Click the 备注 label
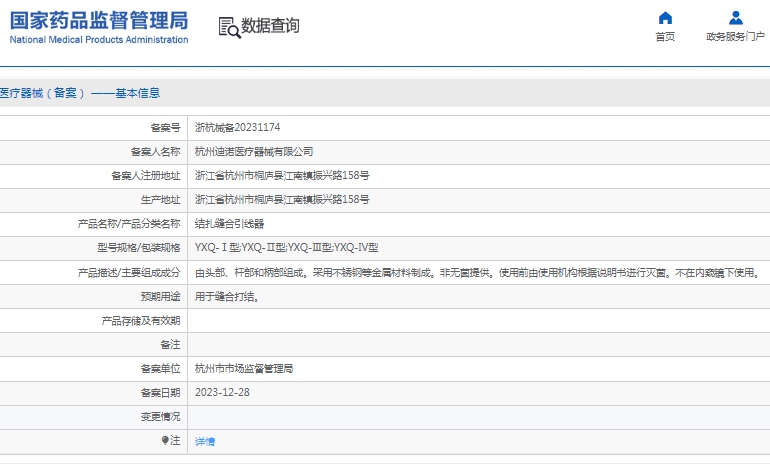 170,345
